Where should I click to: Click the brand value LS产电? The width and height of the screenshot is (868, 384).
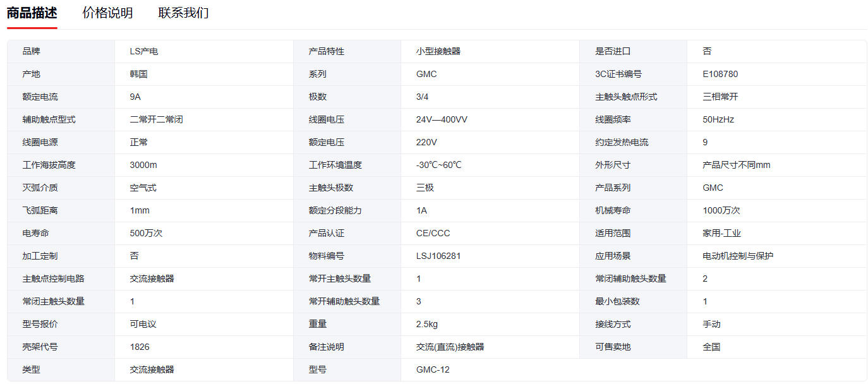point(144,51)
